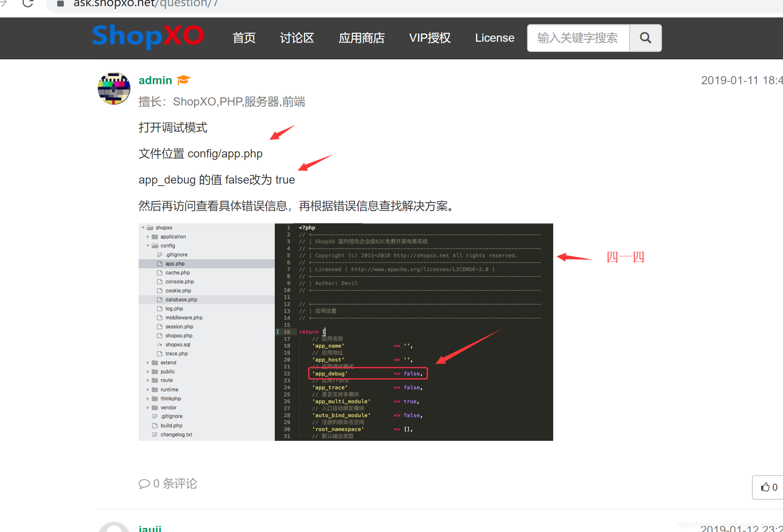Click the graduation cap badge next to admin
Screen dimensions: 783x532
(x=184, y=80)
